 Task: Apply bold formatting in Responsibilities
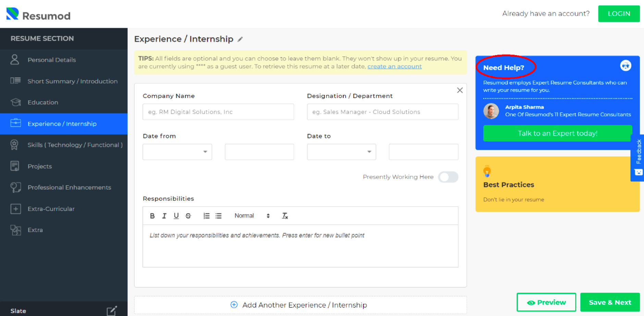click(x=152, y=216)
